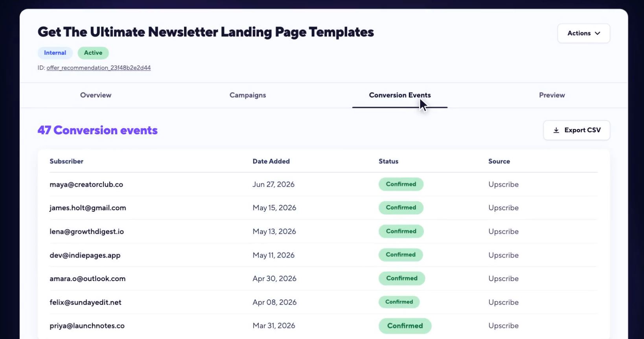
Task: Open the Actions dropdown menu
Action: 583,33
